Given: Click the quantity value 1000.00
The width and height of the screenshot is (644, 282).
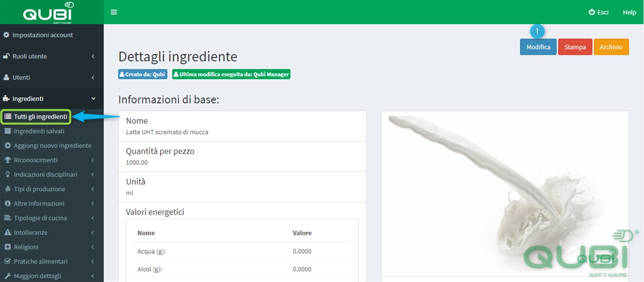Looking at the screenshot, I should (x=137, y=163).
